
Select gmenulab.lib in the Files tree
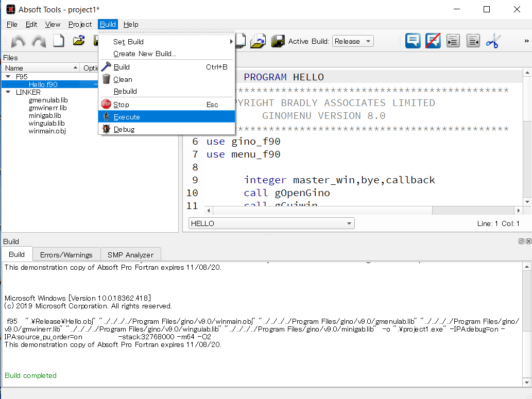tap(48, 100)
